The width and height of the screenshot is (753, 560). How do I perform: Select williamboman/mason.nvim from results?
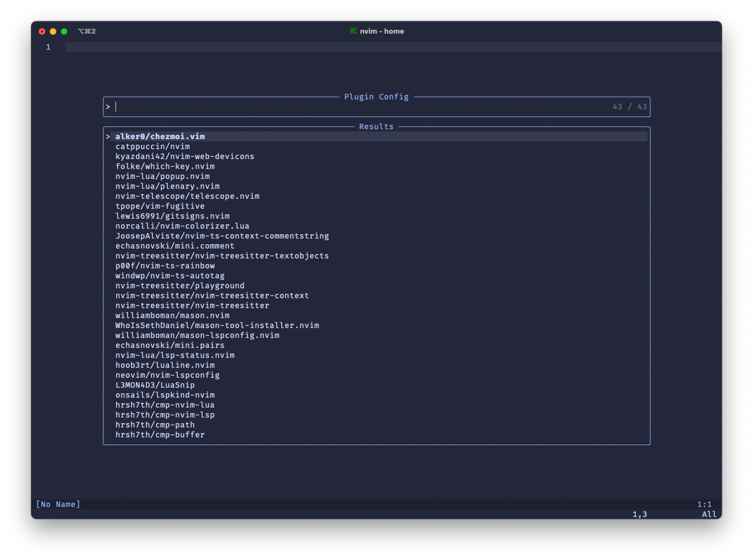[172, 315]
